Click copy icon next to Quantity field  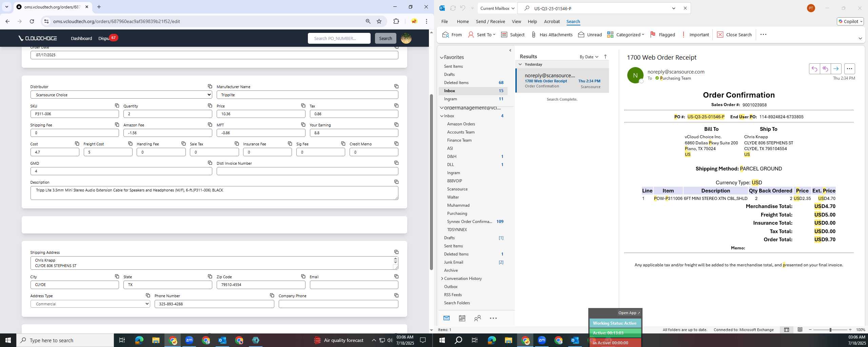tap(210, 106)
